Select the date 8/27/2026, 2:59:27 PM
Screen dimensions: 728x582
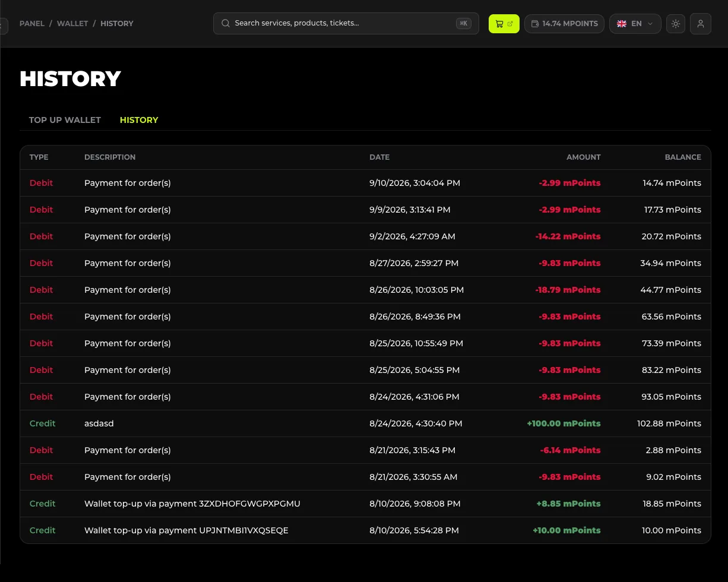(x=414, y=263)
